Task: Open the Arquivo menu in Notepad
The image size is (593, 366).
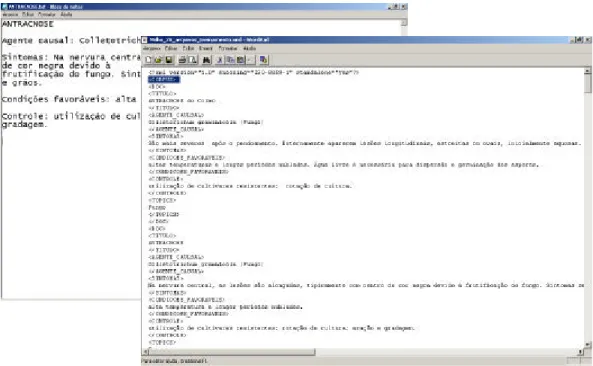Action: [x=10, y=14]
